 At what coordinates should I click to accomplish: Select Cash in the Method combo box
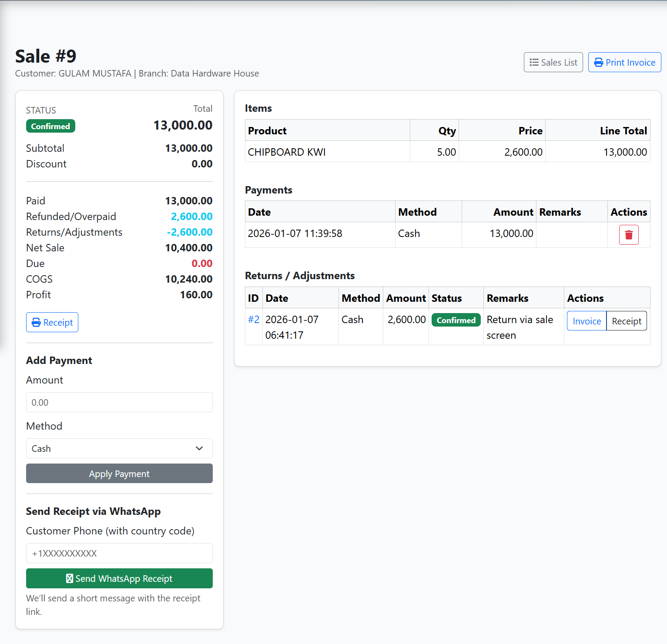click(x=119, y=448)
